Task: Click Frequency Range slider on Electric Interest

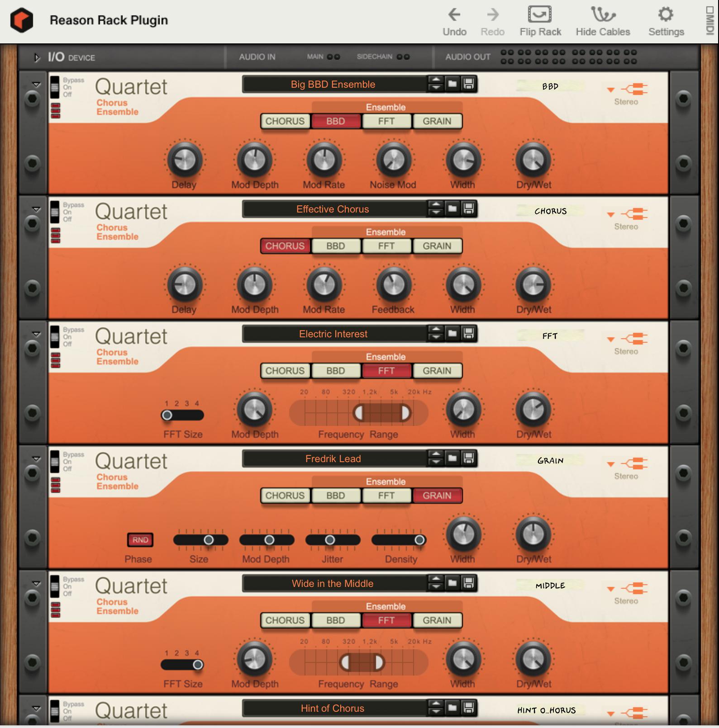Action: pyautogui.click(x=358, y=412)
